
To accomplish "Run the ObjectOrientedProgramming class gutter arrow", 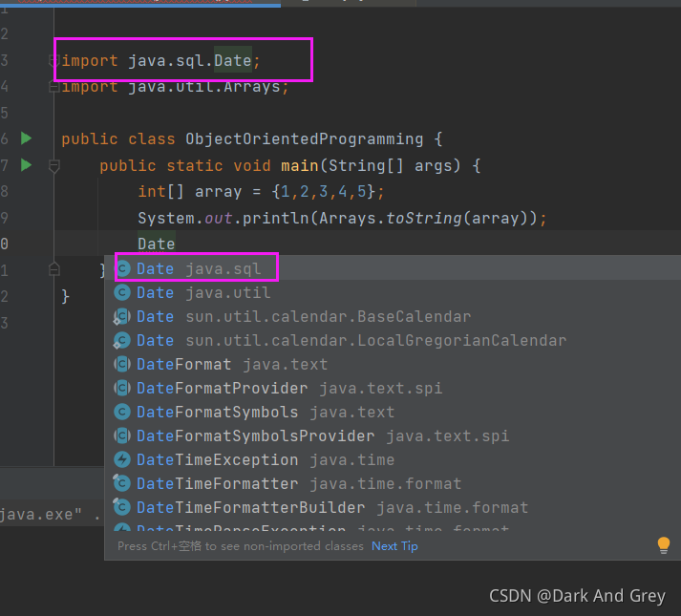I will click(26, 138).
